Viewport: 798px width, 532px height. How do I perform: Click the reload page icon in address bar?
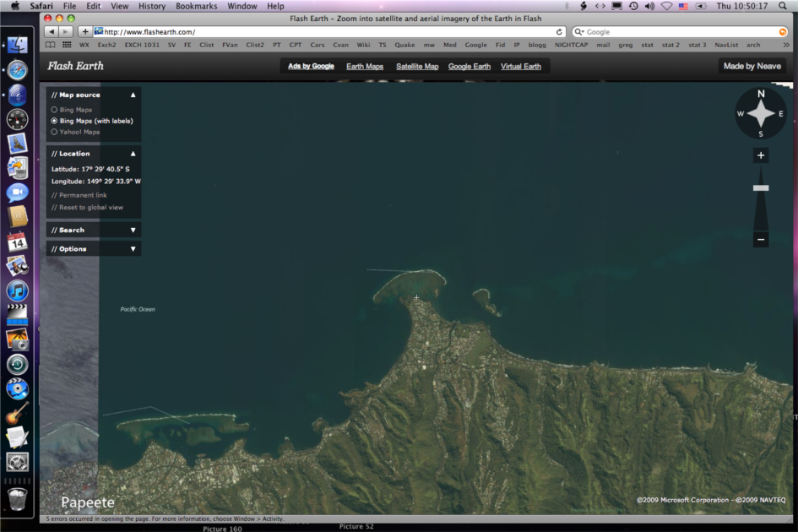(x=559, y=32)
